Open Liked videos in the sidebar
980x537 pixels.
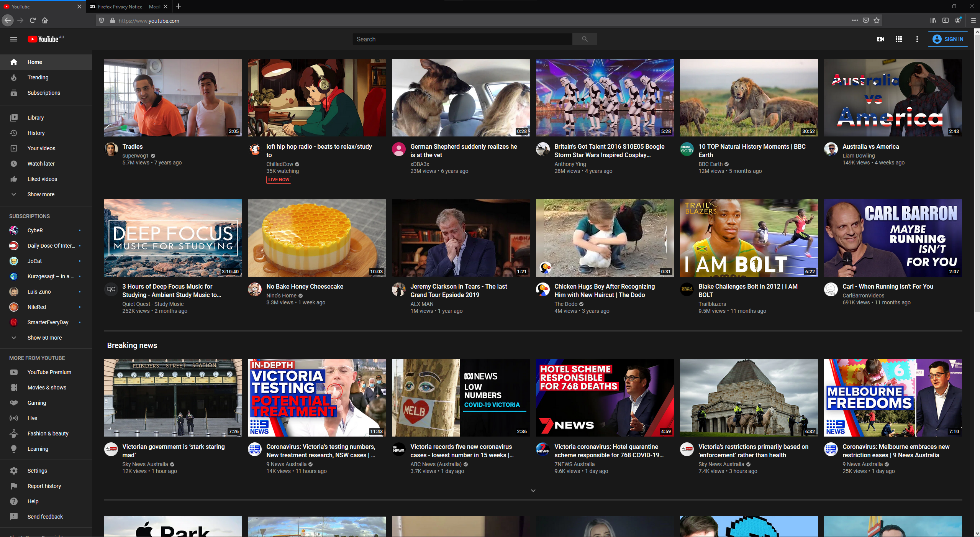pyautogui.click(x=46, y=179)
